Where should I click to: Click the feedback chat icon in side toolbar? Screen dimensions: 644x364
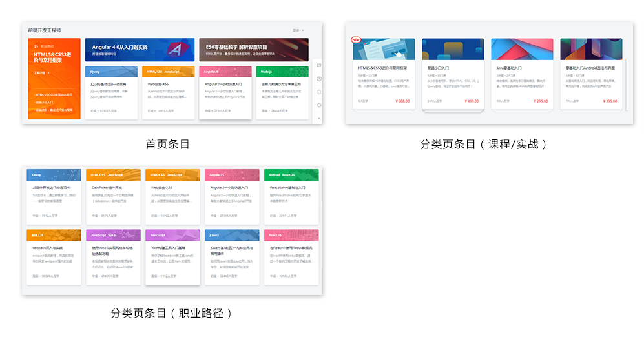pyautogui.click(x=319, y=66)
